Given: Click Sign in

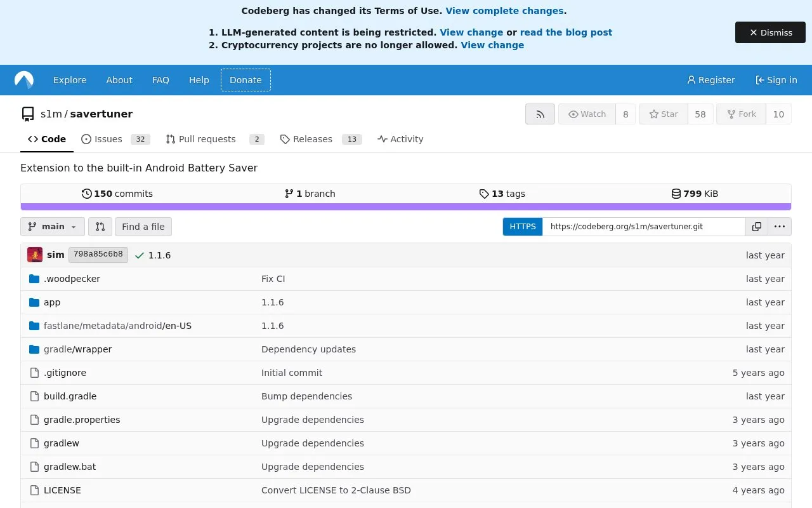Looking at the screenshot, I should [776, 80].
